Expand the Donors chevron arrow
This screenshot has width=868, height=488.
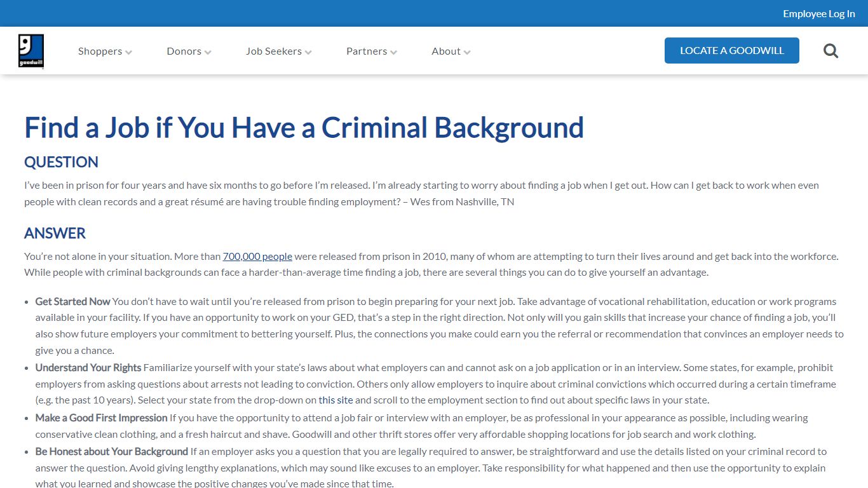(x=208, y=52)
